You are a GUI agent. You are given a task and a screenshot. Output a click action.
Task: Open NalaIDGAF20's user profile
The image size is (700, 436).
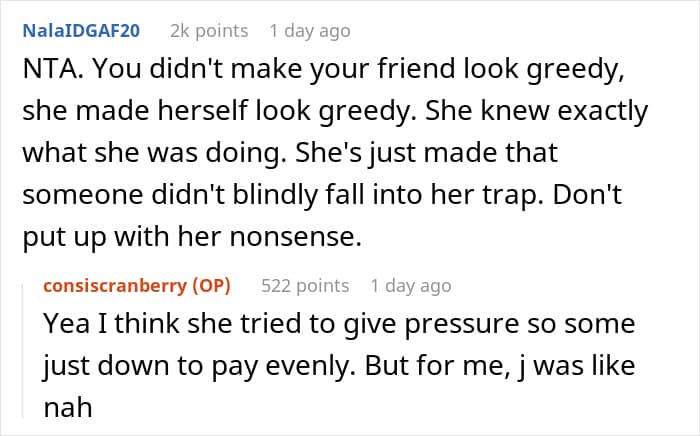(x=81, y=31)
